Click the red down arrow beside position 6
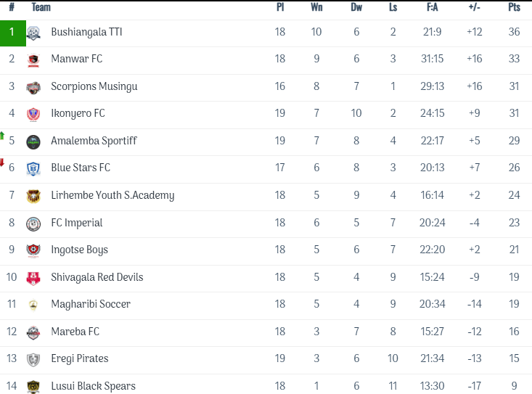 [x=2, y=163]
